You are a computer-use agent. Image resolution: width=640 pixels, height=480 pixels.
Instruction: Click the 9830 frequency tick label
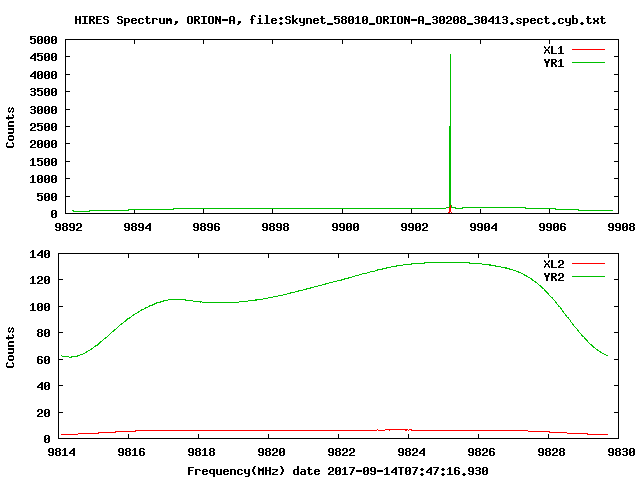click(x=621, y=452)
